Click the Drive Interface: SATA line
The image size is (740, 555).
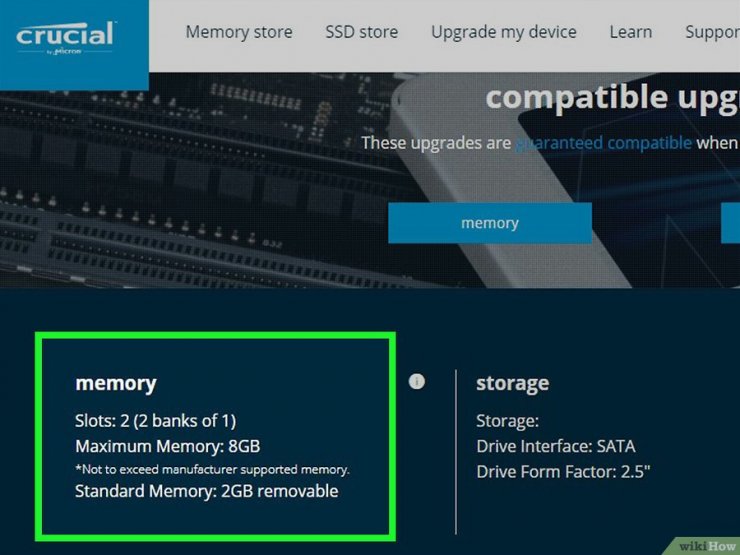[x=555, y=446]
